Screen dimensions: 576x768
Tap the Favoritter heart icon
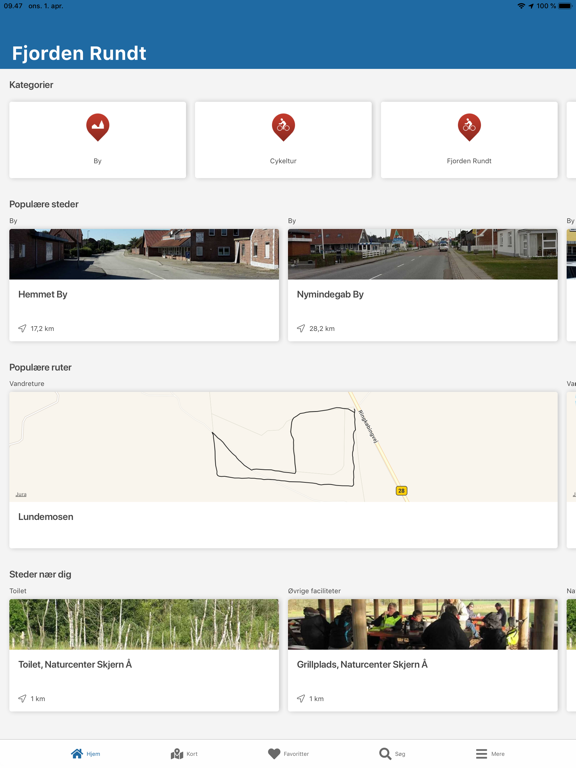pyautogui.click(x=274, y=753)
